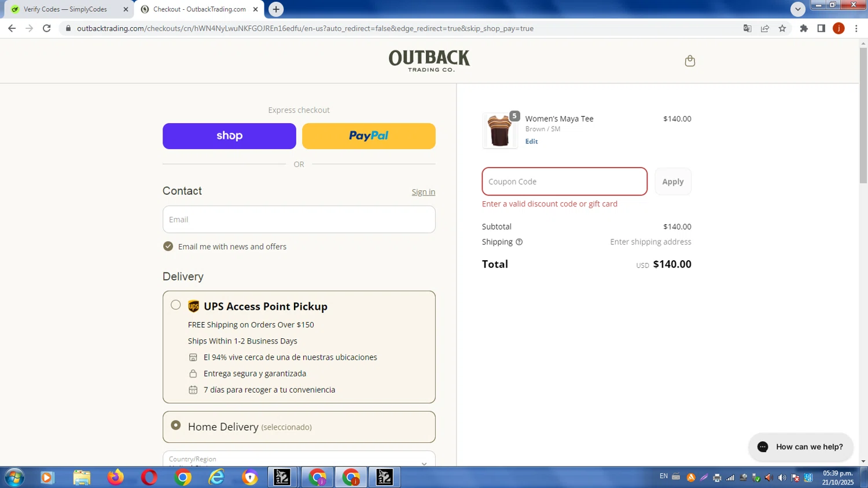Click the Outback Trading Co. logo
Screen dimensions: 868x488
point(429,61)
